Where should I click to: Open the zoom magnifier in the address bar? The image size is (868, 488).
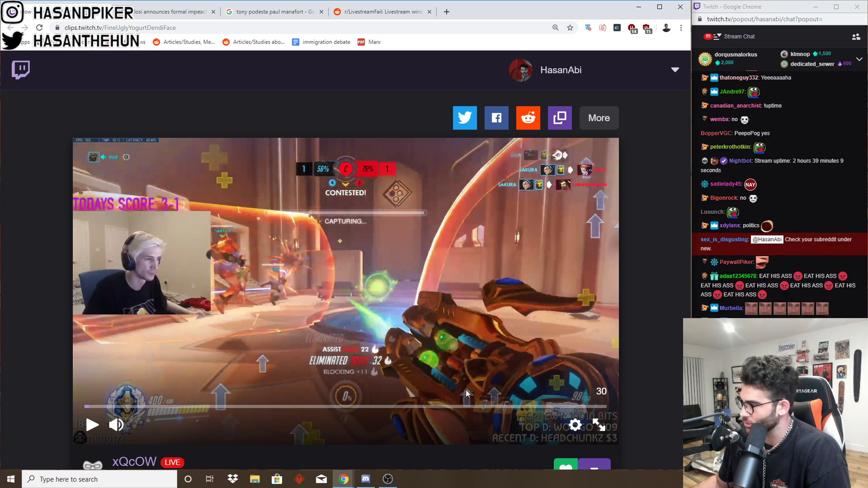point(556,28)
